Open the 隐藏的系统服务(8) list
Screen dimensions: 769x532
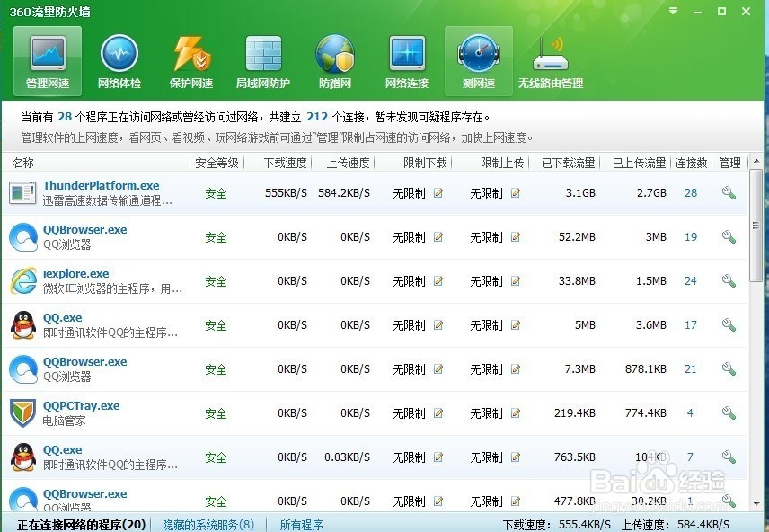[x=208, y=524]
